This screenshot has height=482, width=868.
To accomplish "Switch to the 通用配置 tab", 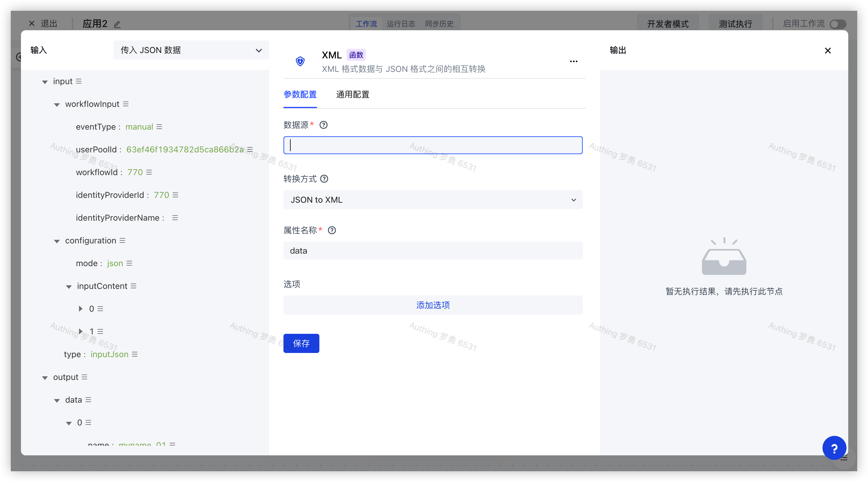I will tap(353, 95).
